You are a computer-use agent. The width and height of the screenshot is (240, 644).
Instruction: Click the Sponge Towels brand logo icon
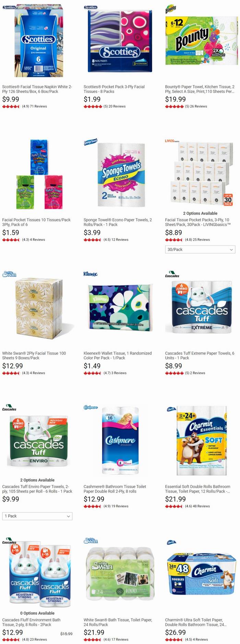(91, 142)
